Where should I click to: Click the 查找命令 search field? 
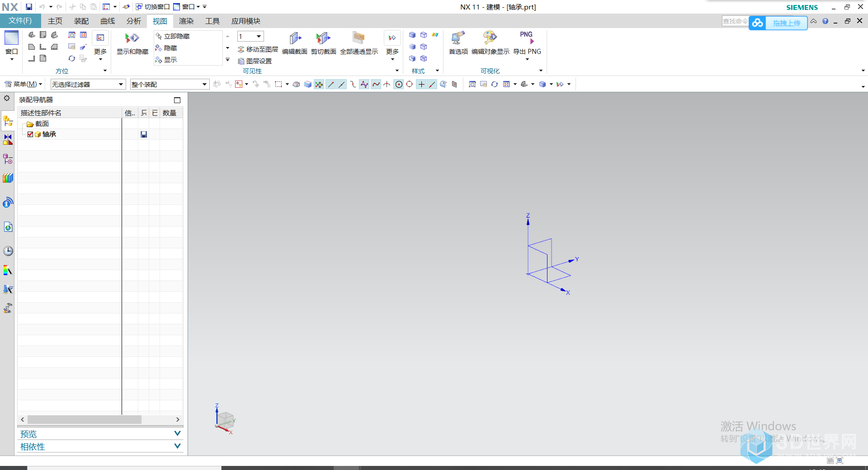735,21
